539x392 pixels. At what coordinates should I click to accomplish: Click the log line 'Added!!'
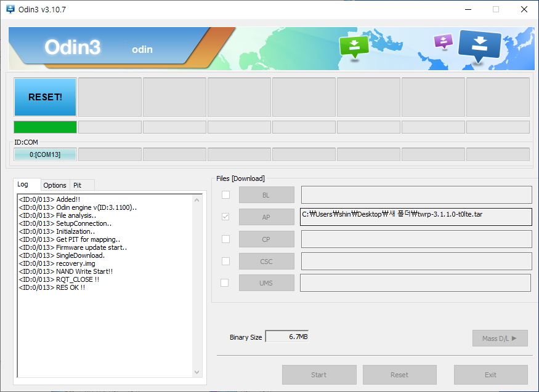point(49,199)
